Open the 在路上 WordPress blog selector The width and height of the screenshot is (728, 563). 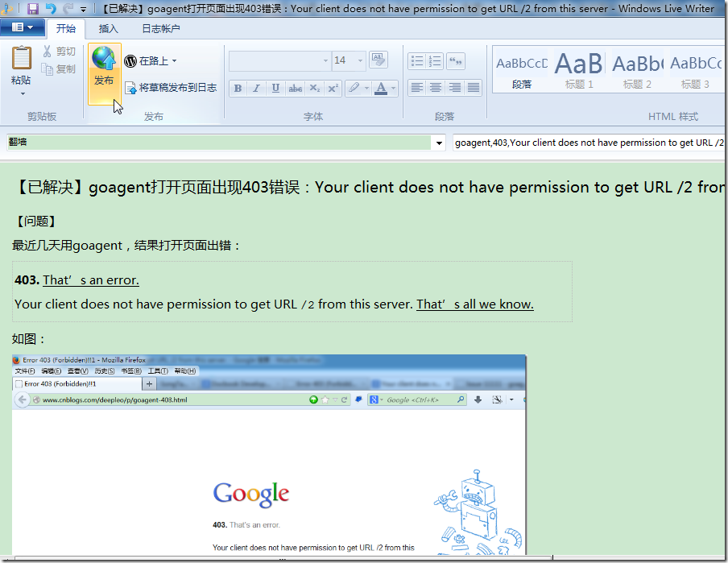151,61
